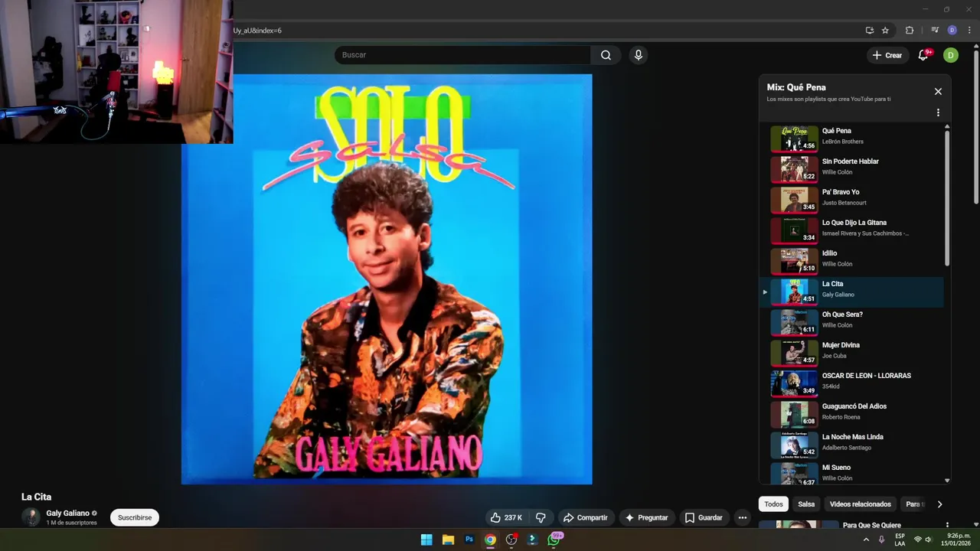Switch to Chrome in taskbar
This screenshot has height=551, width=980.
coord(490,540)
